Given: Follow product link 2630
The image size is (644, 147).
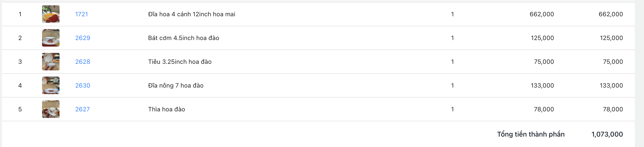Looking at the screenshot, I should (82, 85).
